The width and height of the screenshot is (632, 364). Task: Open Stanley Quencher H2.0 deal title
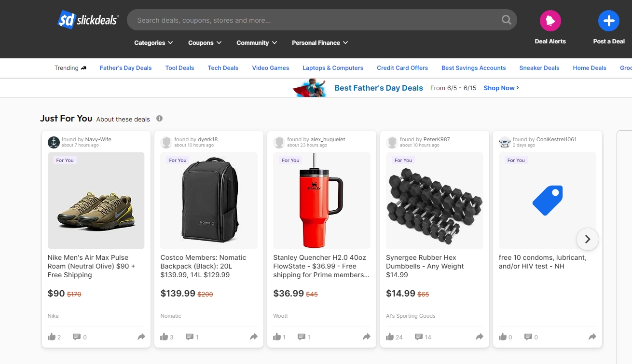tap(321, 266)
